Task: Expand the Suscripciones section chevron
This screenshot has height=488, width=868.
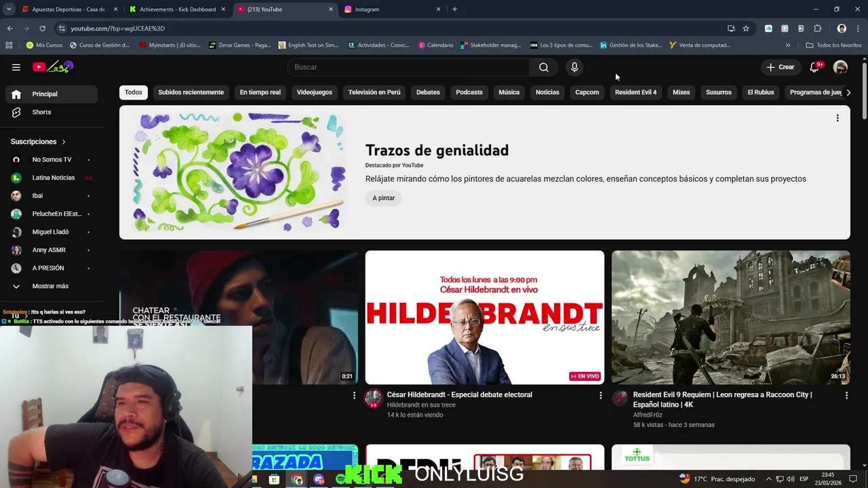Action: [64, 142]
